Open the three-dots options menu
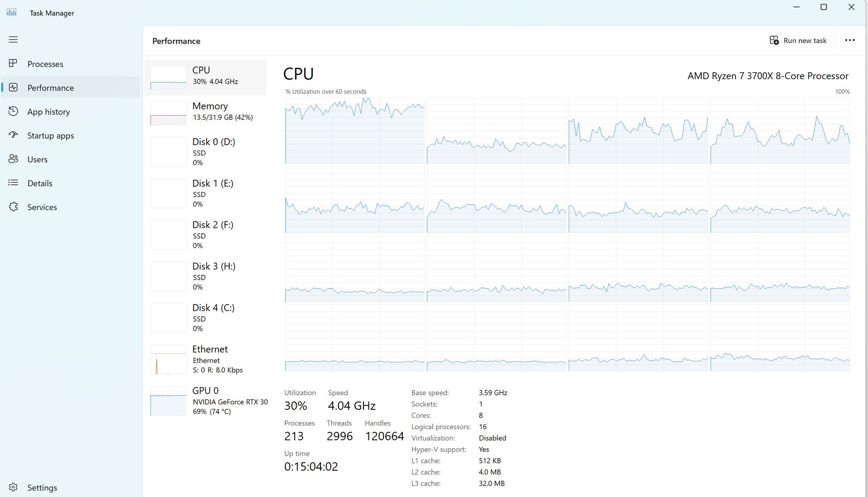The width and height of the screenshot is (868, 497). point(850,40)
